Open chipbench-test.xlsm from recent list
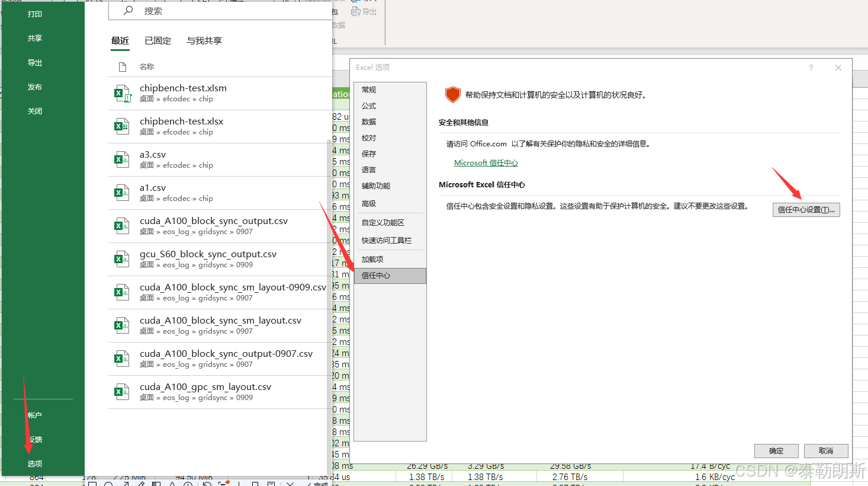Image resolution: width=868 pixels, height=486 pixels. click(x=220, y=93)
